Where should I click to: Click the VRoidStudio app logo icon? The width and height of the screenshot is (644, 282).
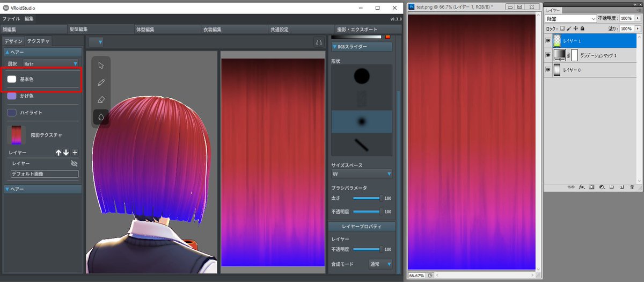[x=5, y=8]
